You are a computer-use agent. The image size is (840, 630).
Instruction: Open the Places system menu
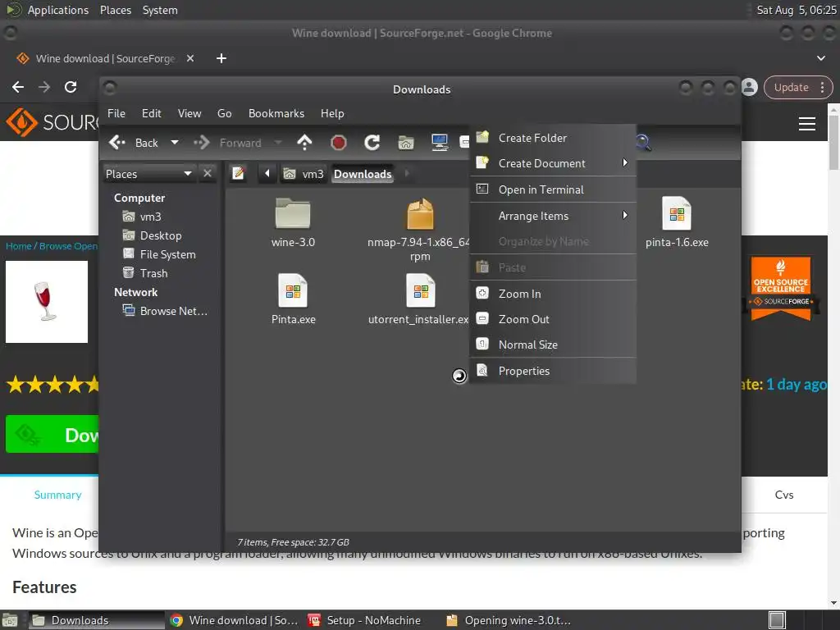pyautogui.click(x=116, y=10)
